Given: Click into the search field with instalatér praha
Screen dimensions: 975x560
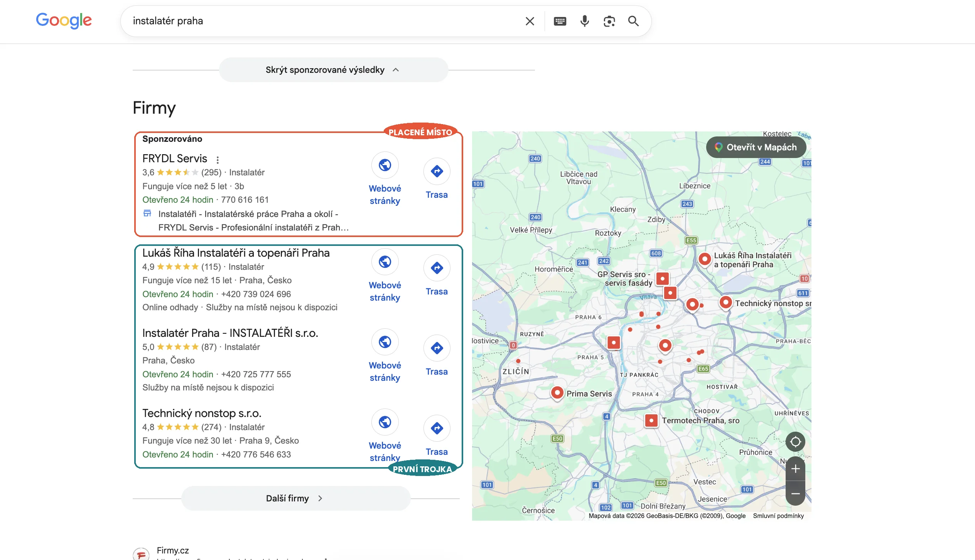Looking at the screenshot, I should click(x=324, y=21).
